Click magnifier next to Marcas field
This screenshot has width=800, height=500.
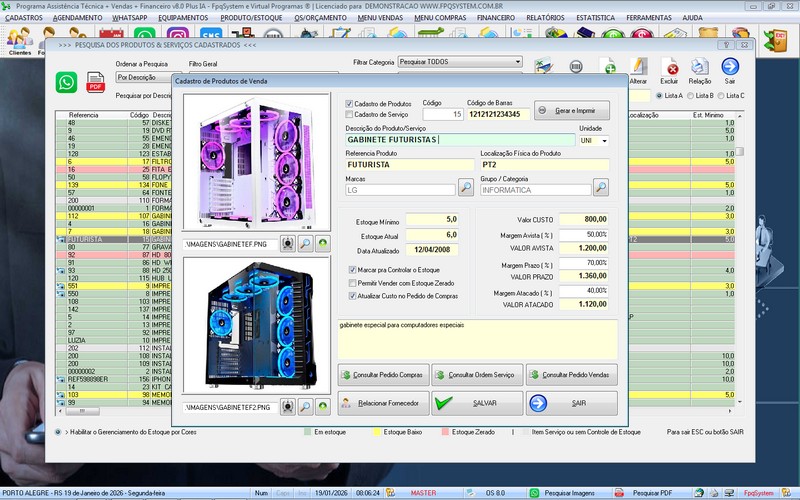466,187
